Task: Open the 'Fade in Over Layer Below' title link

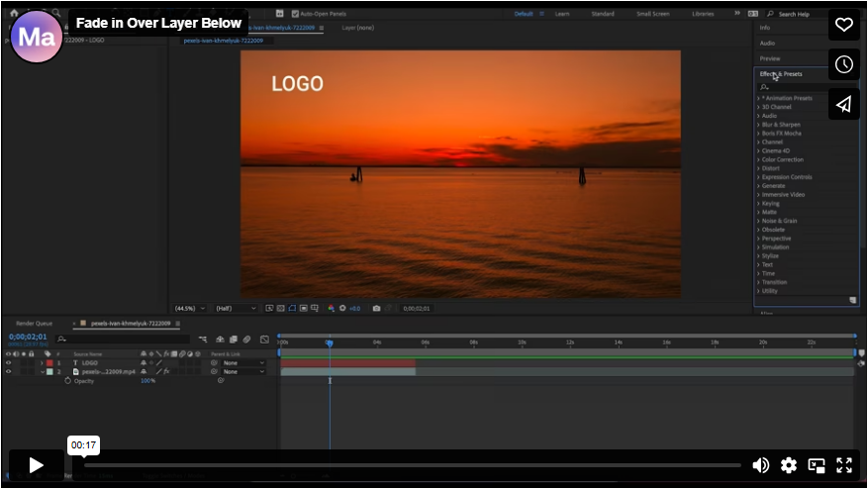Action: coord(158,23)
